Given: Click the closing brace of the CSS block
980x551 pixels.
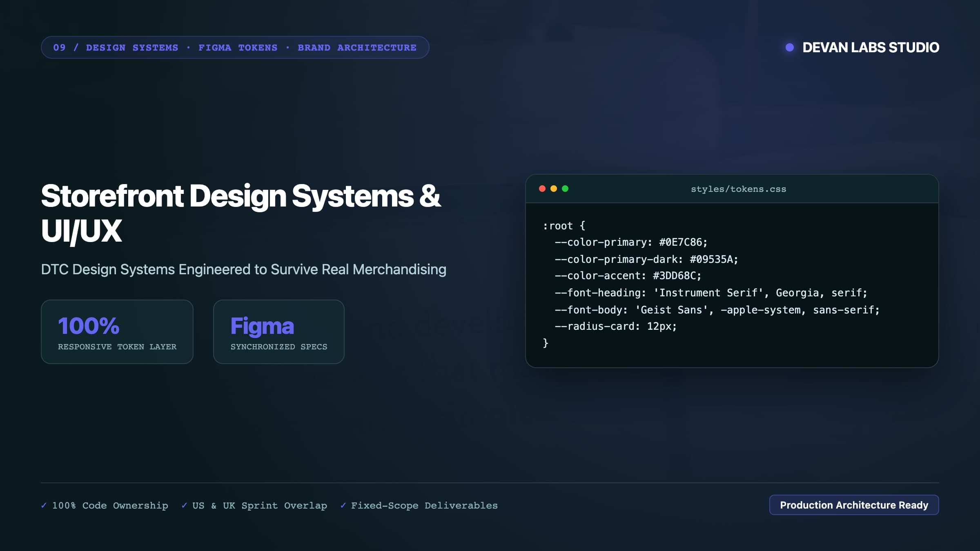Looking at the screenshot, I should point(546,343).
